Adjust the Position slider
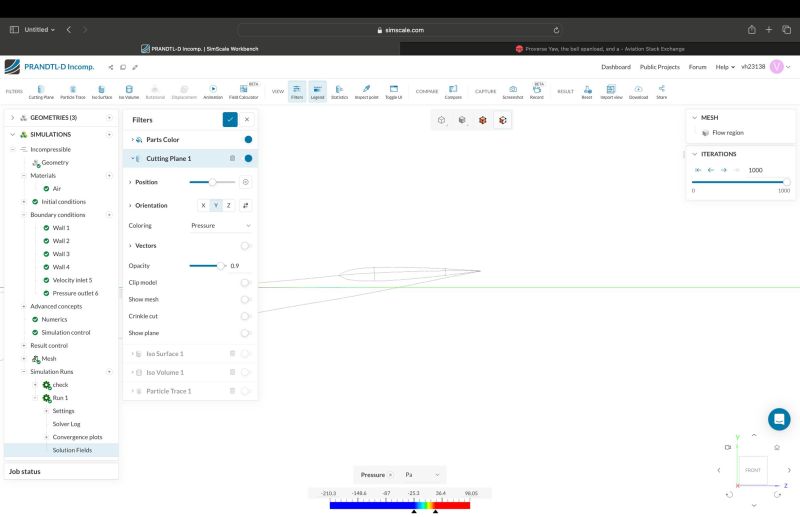800x517 pixels. pos(212,182)
